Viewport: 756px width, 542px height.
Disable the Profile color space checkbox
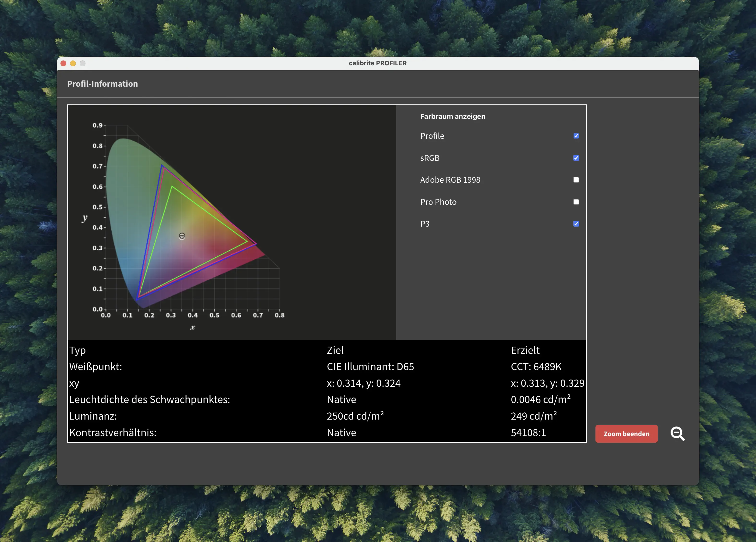pos(576,136)
